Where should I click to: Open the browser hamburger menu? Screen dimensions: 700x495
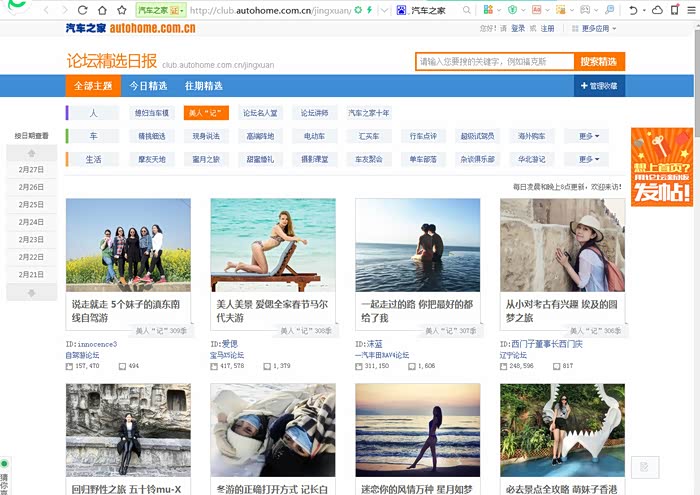click(x=691, y=10)
